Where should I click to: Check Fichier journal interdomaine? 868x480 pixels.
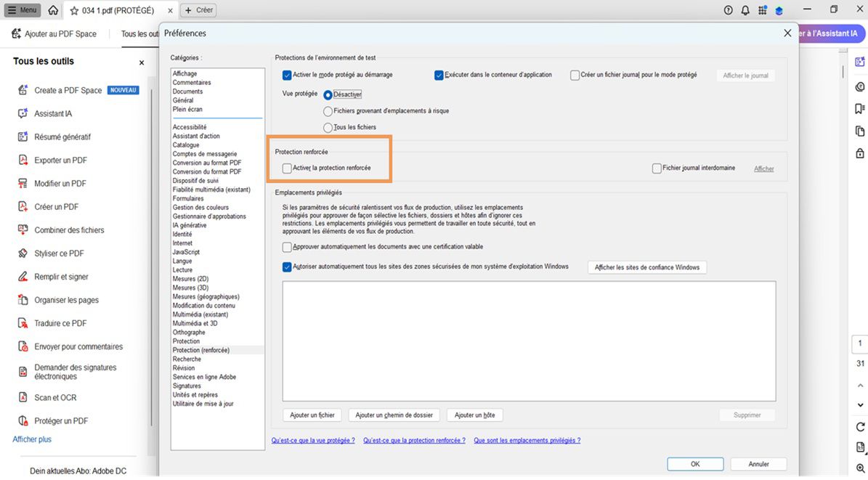coord(657,168)
